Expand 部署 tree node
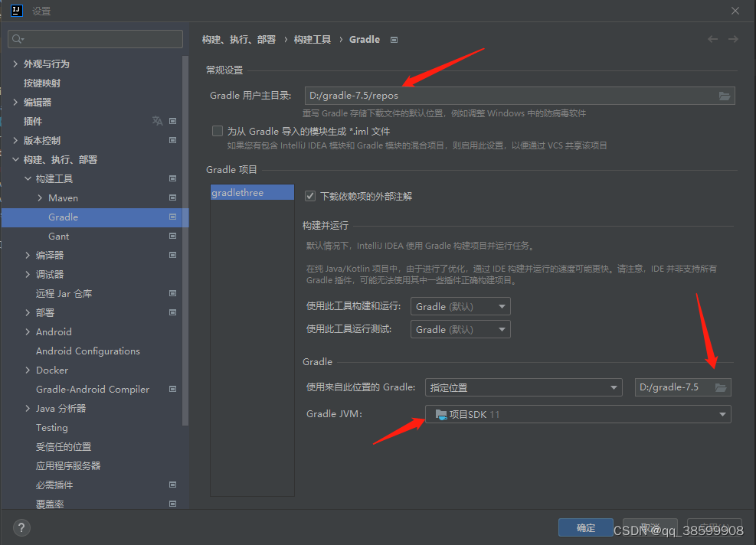Viewport: 756px width, 545px height. point(28,312)
